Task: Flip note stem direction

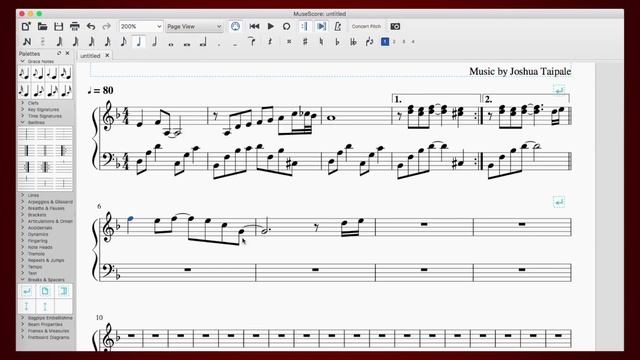Action: tap(369, 42)
